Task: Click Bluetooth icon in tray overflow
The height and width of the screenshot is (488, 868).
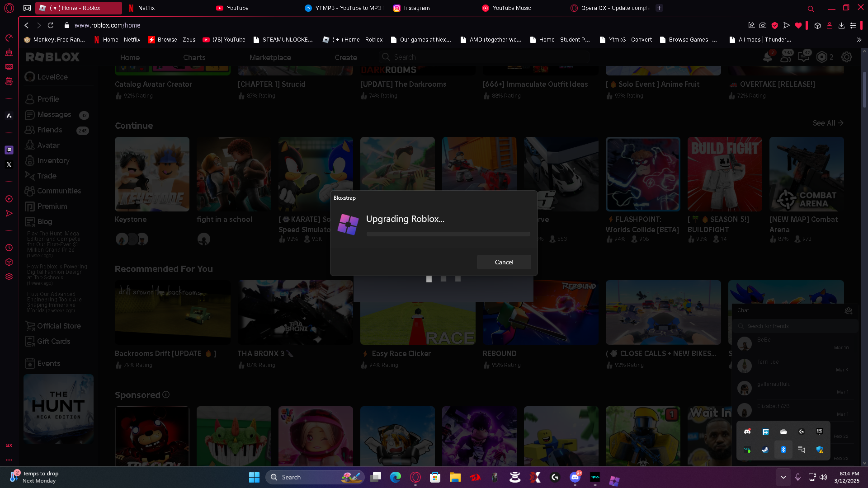Action: click(x=783, y=450)
